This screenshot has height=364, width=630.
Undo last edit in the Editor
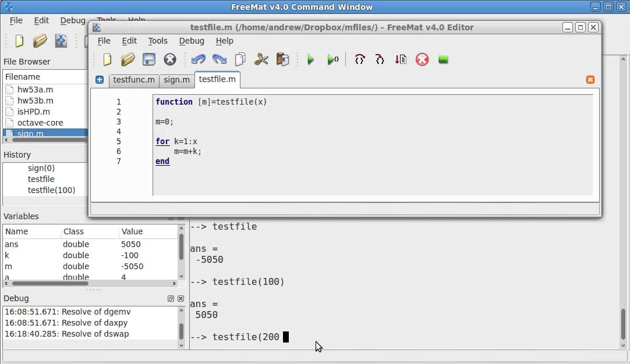point(198,60)
